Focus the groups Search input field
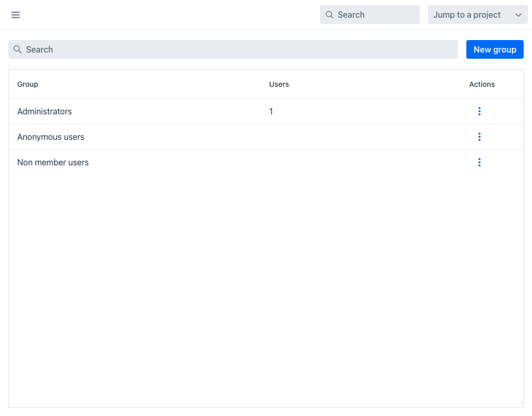 pyautogui.click(x=233, y=49)
